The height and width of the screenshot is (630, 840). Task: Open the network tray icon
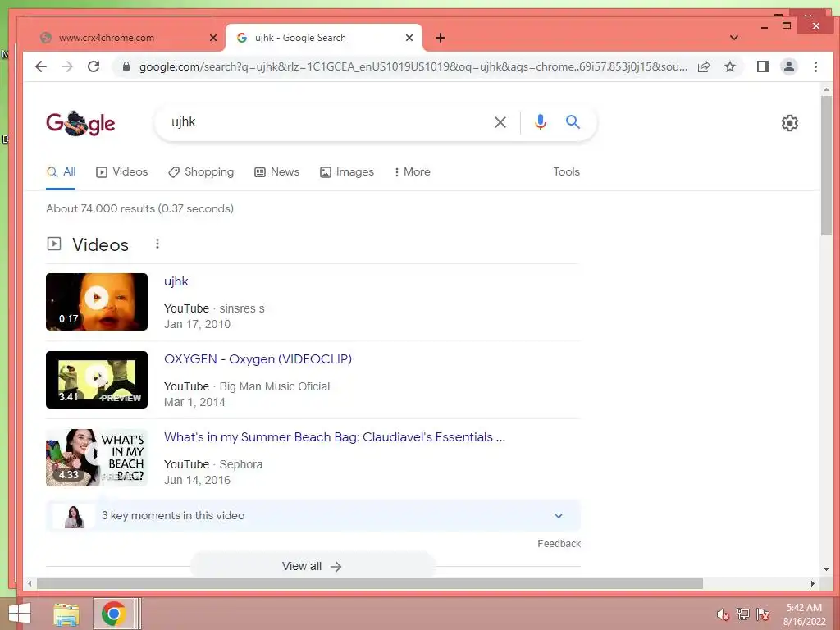[x=742, y=614]
